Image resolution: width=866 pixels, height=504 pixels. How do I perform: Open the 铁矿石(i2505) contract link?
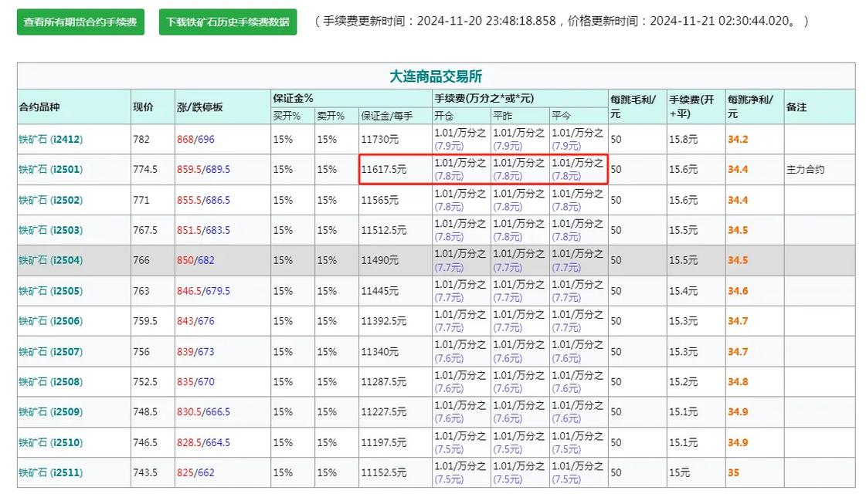[51, 291]
